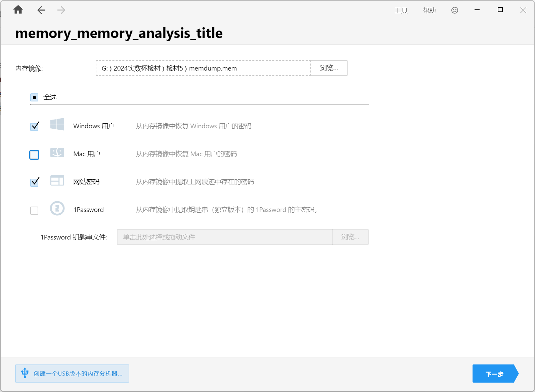The image size is (535, 392).
Task: Click the Mac Finder icon
Action: click(x=57, y=153)
